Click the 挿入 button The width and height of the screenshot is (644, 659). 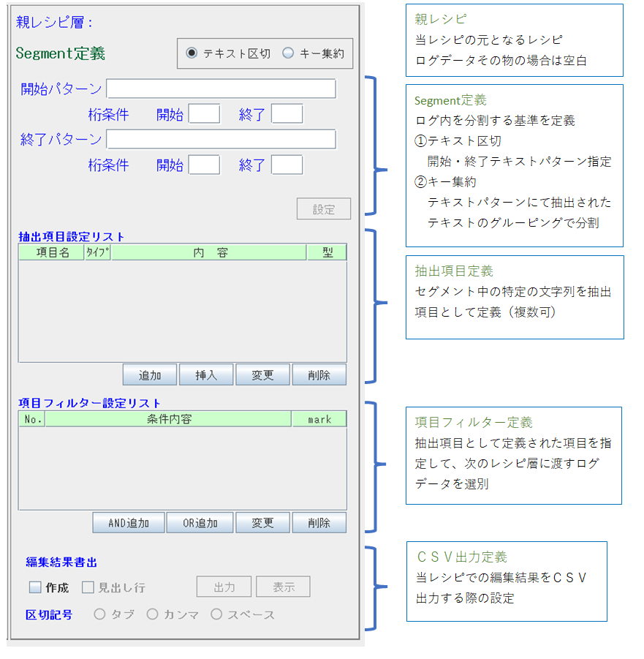click(206, 375)
